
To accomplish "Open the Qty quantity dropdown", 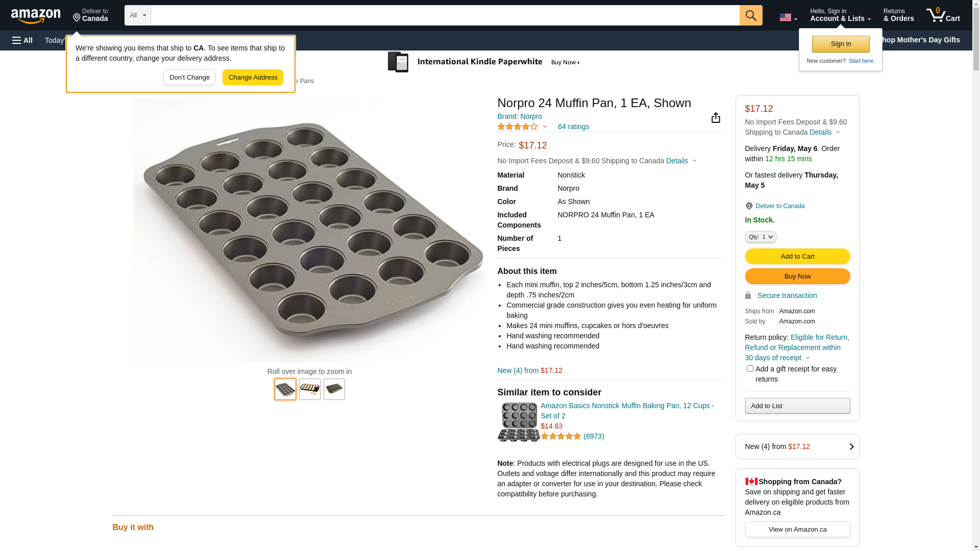I will pyautogui.click(x=761, y=237).
